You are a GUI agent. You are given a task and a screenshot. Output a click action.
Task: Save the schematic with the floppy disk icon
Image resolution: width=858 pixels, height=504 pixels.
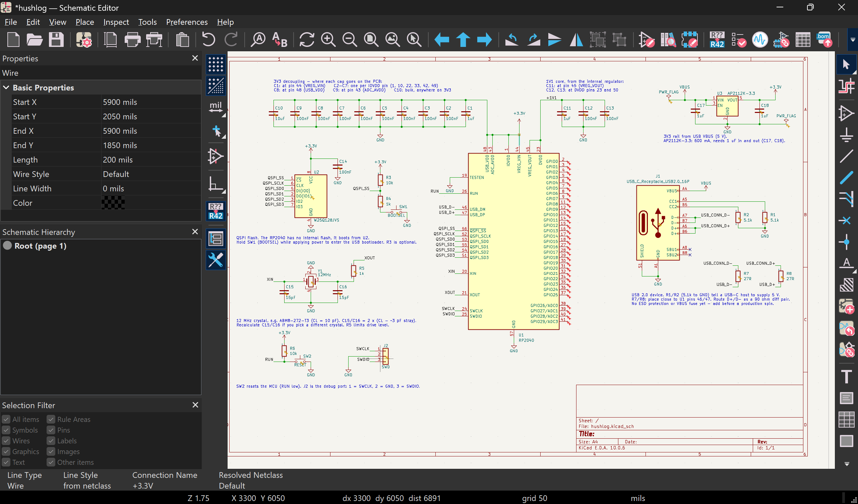56,40
